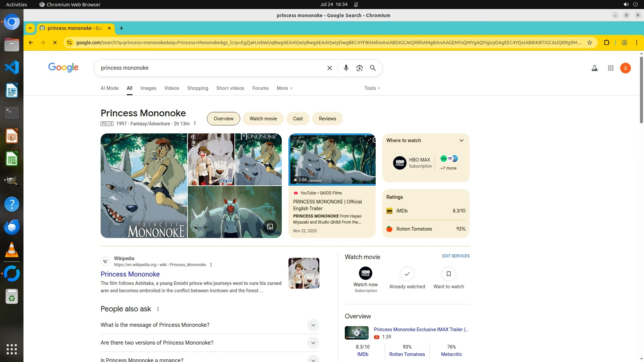Mark movie as Already watched
Viewport: 644px width, 362px height.
click(x=407, y=274)
